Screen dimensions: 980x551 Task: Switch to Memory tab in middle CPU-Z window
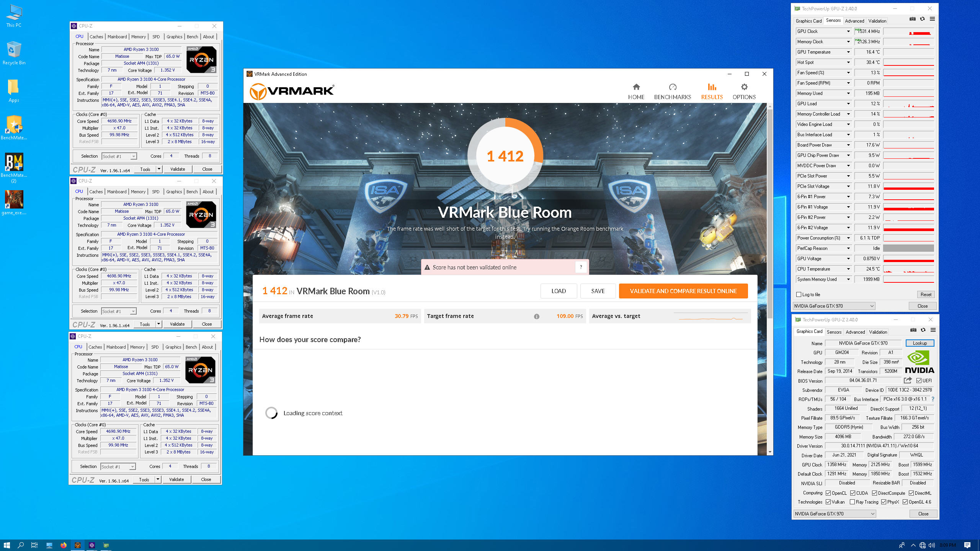pos(138,192)
